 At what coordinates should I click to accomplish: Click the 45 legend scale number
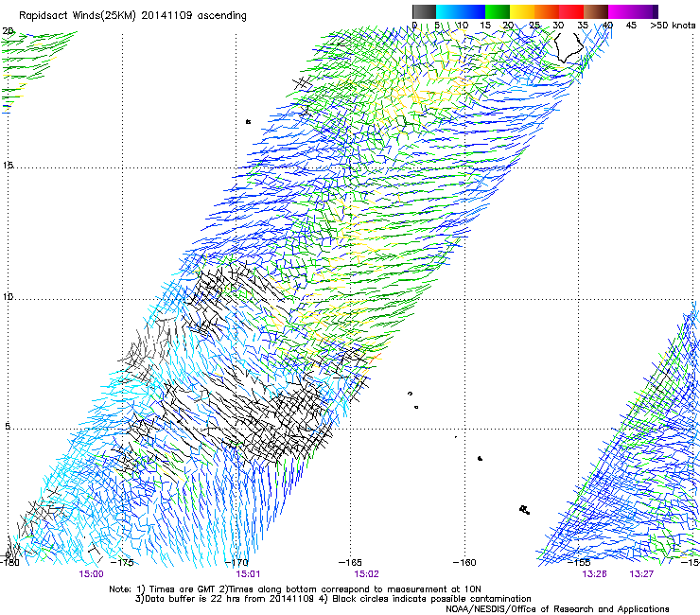point(631,26)
